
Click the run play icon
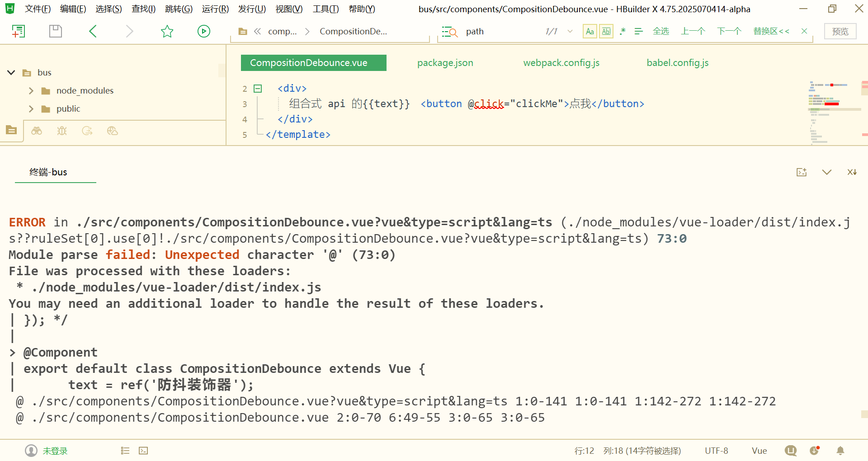click(204, 31)
